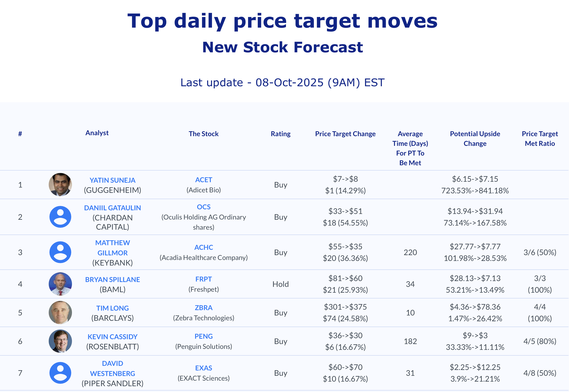The height and width of the screenshot is (392, 569).
Task: Click Kevin Cassidy's profile photo
Action: (x=60, y=341)
